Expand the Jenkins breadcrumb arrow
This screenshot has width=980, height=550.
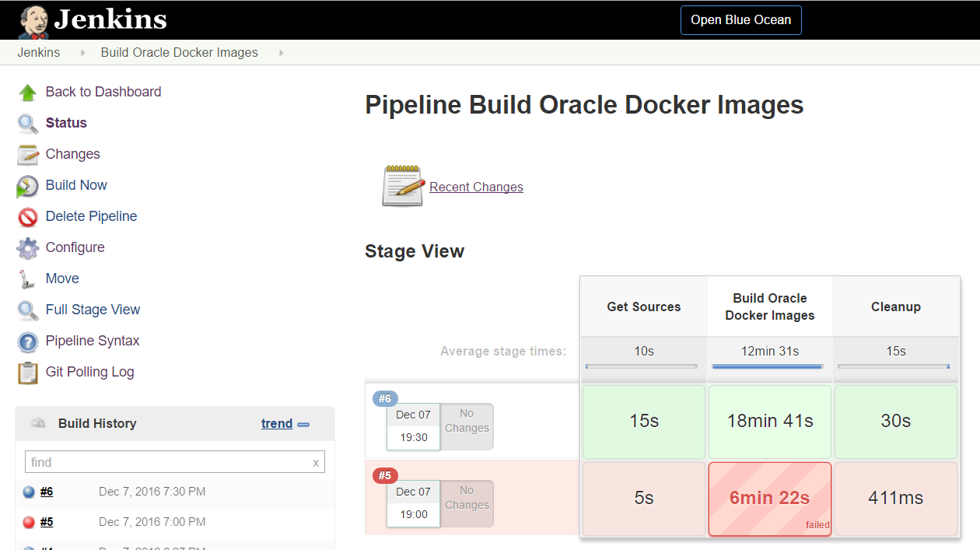tap(82, 53)
